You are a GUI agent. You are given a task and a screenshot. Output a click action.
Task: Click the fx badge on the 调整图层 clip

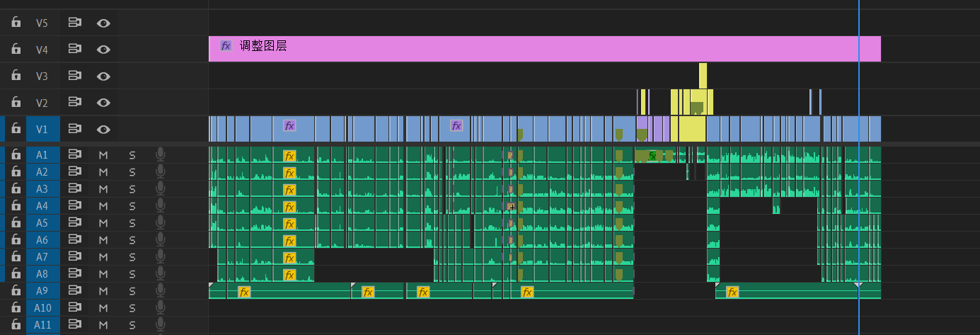(226, 46)
